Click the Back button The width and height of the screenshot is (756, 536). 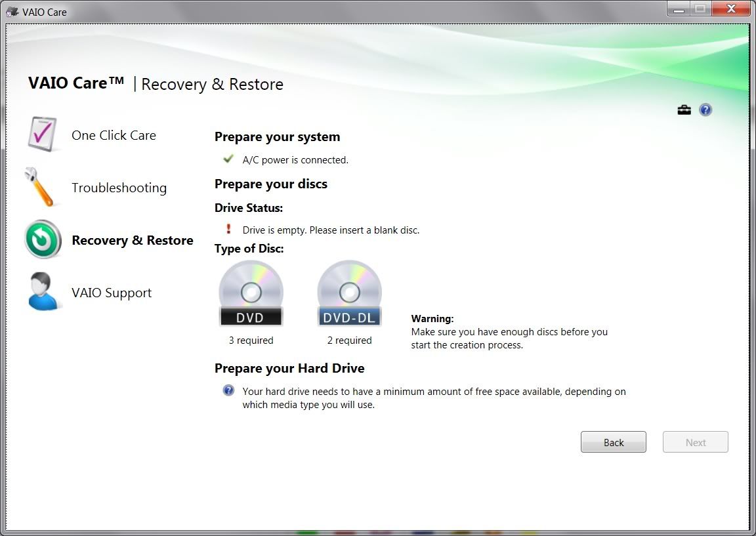[614, 442]
